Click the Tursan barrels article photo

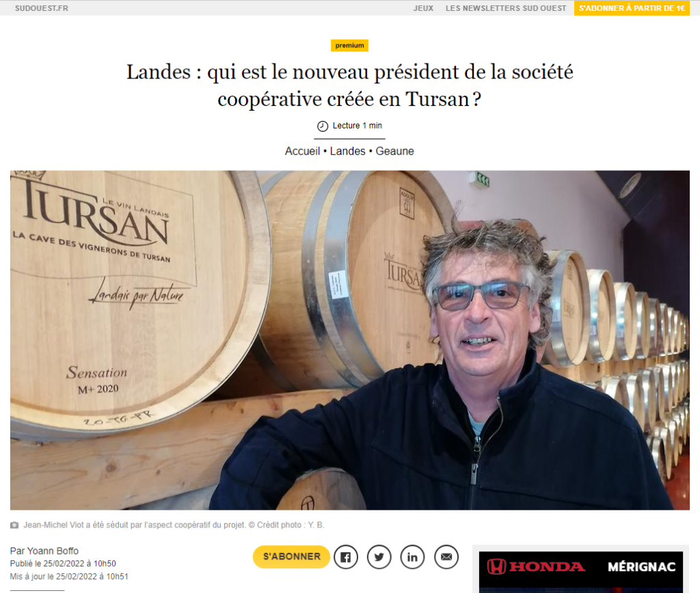tap(349, 340)
